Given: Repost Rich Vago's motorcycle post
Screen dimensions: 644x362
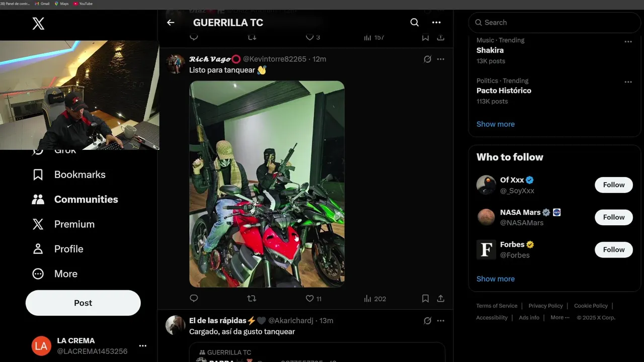Looking at the screenshot, I should point(252,299).
